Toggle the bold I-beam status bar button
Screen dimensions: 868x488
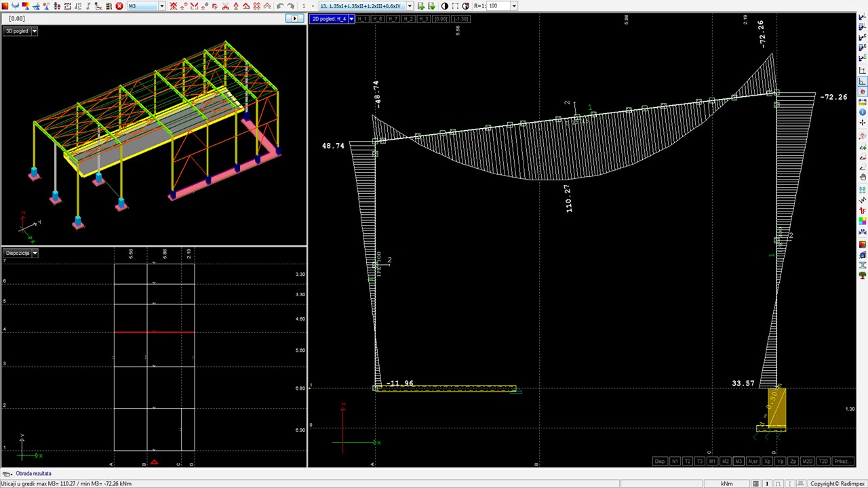tap(767, 484)
